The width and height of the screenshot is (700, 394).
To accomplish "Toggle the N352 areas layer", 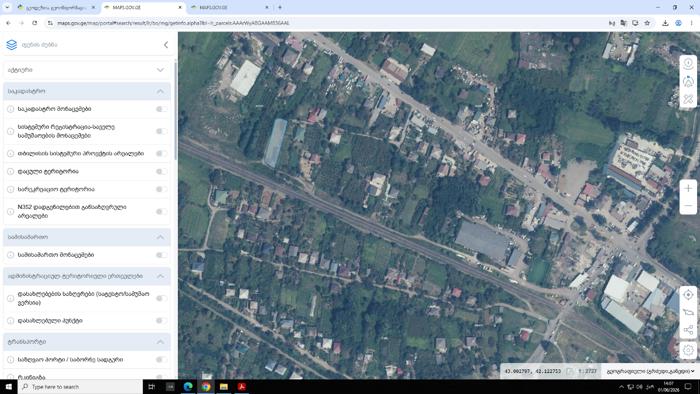I will [161, 212].
